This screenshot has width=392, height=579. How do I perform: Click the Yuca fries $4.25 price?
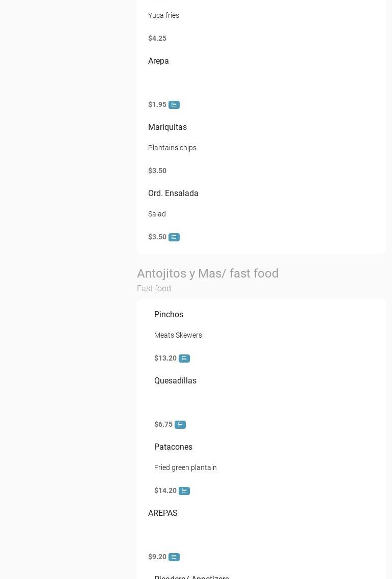157,39
